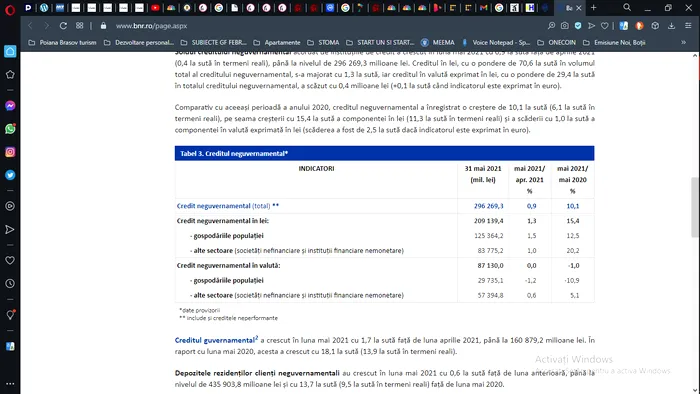The image size is (700, 394).
Task: Switch to the WordPress tab
Action: pyautogui.click(x=44, y=8)
